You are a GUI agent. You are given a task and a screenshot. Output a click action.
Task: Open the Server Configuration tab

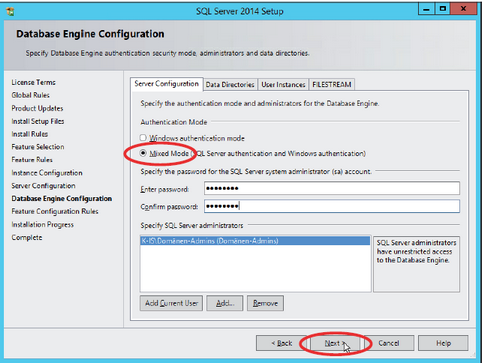(x=166, y=84)
